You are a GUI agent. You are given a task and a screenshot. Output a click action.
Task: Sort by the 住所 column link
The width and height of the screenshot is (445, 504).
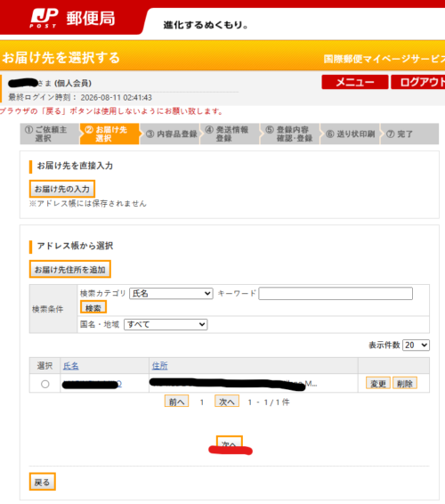(x=159, y=366)
